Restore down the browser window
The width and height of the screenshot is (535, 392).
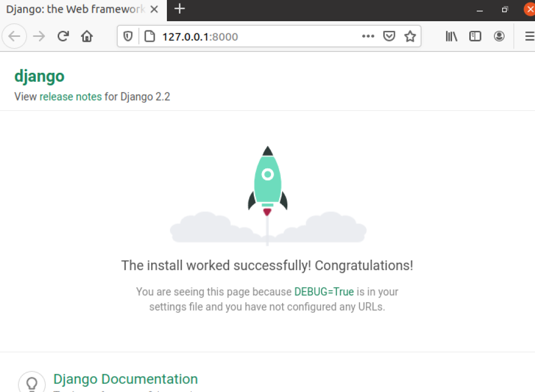(x=505, y=10)
